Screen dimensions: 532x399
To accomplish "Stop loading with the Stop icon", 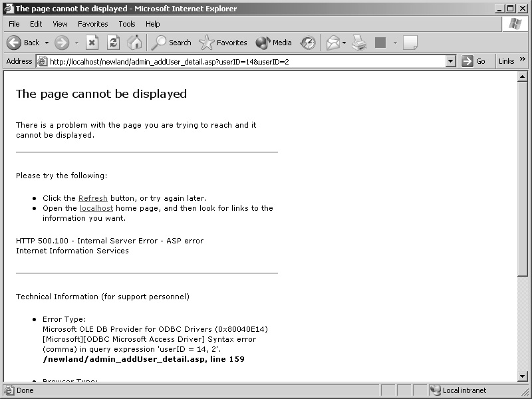I will (92, 43).
